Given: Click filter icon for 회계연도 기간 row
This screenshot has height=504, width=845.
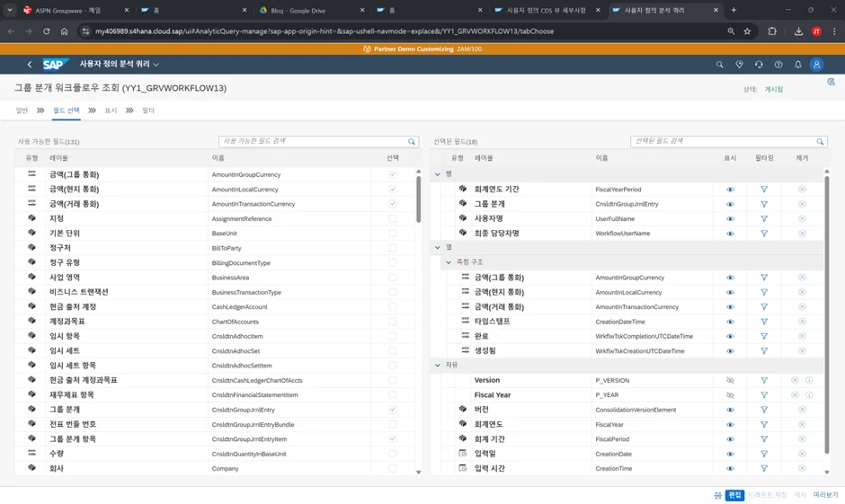Looking at the screenshot, I should coord(764,190).
